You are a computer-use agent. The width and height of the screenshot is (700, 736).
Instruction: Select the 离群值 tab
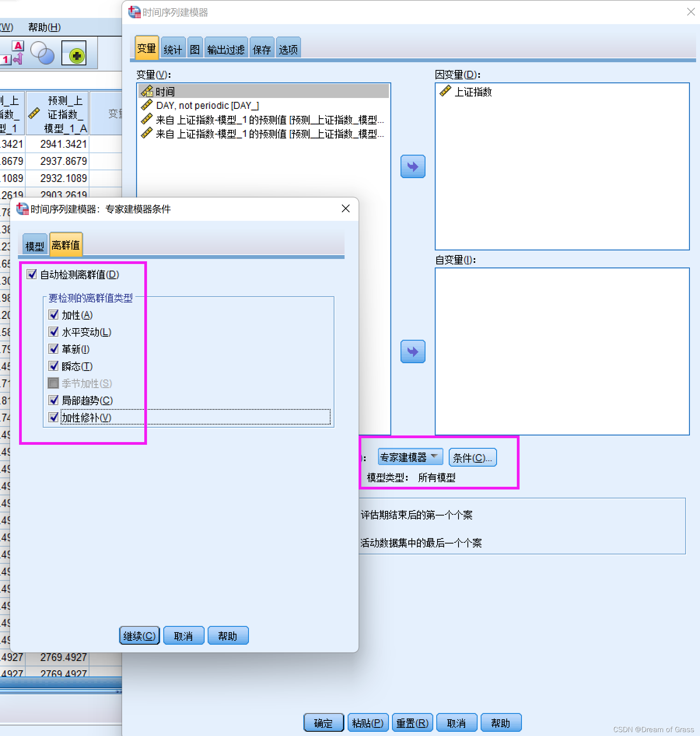tap(66, 245)
